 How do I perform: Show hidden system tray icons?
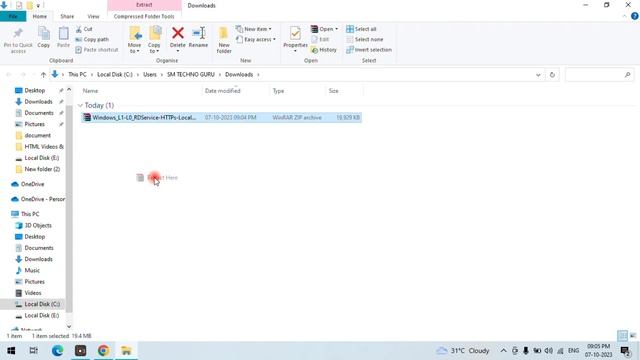503,351
